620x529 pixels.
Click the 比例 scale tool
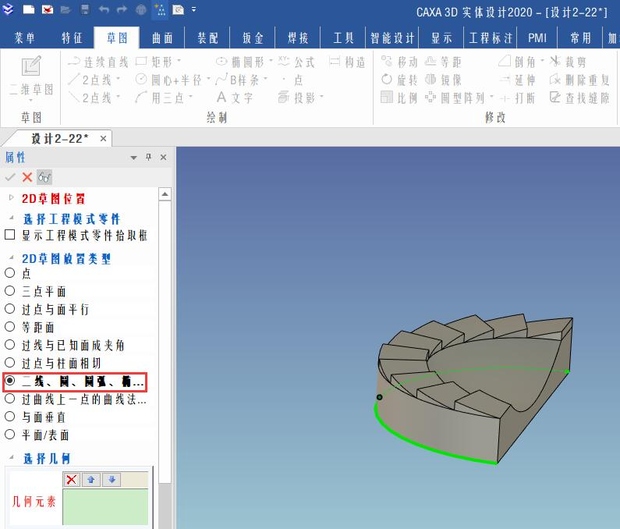pyautogui.click(x=399, y=97)
